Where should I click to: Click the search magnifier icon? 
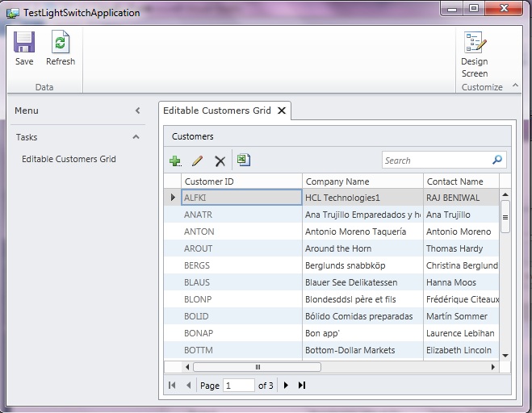[x=497, y=160]
